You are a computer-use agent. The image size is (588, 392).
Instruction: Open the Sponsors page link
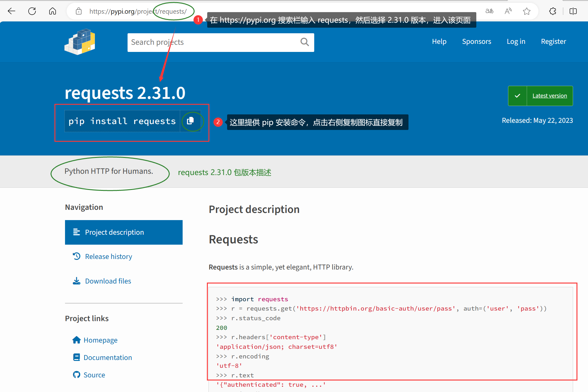click(476, 41)
